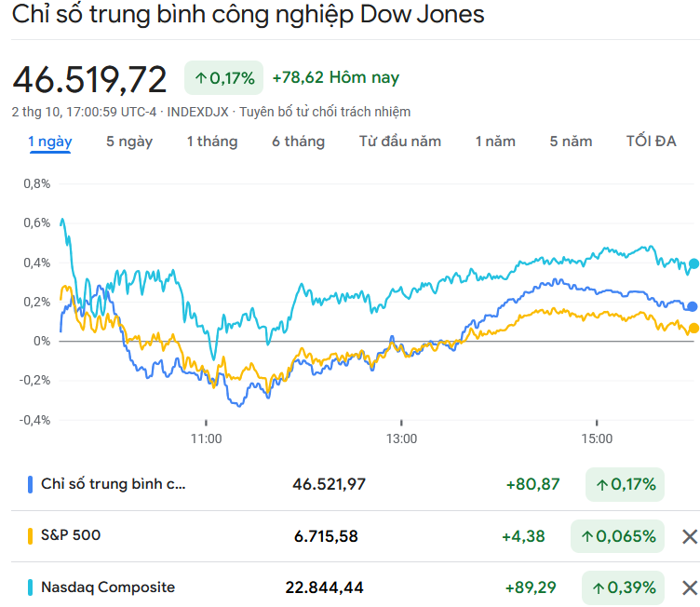Image resolution: width=700 pixels, height=607 pixels.
Task: Click the blue Dow Jones legend color marker
Action: [x=31, y=484]
